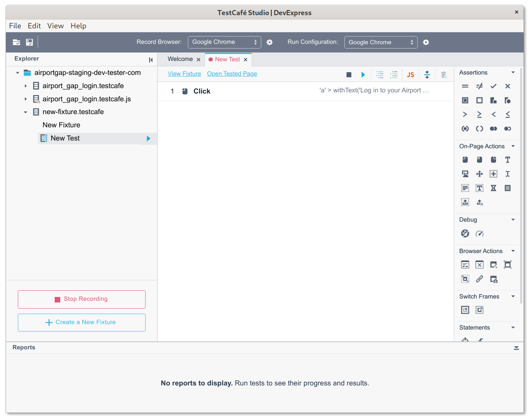
Task: Convert the test to JavaScript with JS icon
Action: (410, 75)
